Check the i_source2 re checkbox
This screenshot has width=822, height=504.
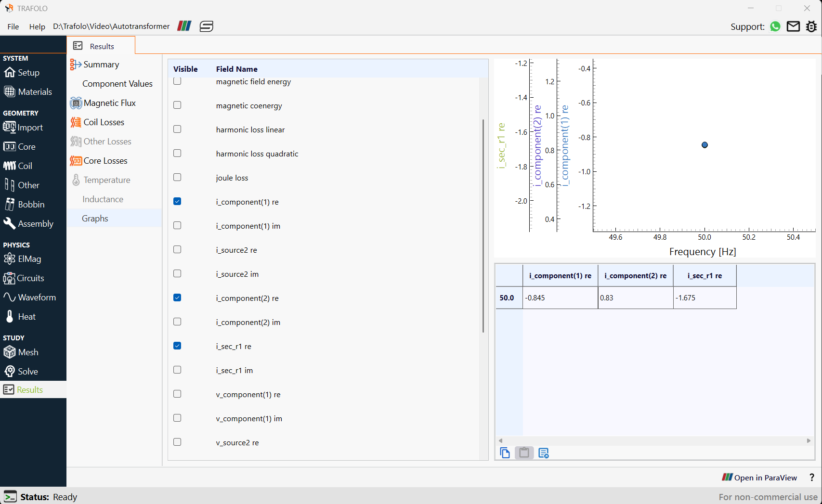click(x=177, y=249)
